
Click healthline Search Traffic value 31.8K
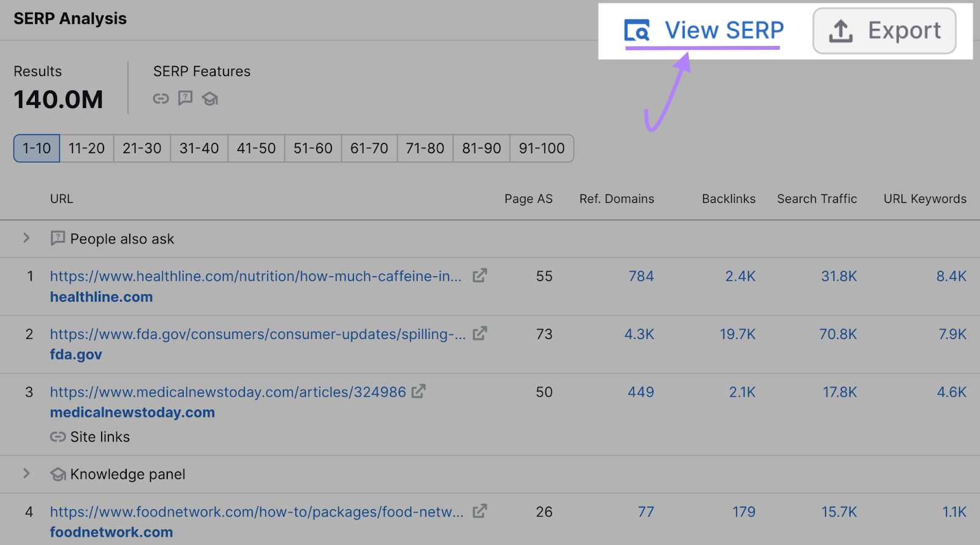click(x=839, y=276)
